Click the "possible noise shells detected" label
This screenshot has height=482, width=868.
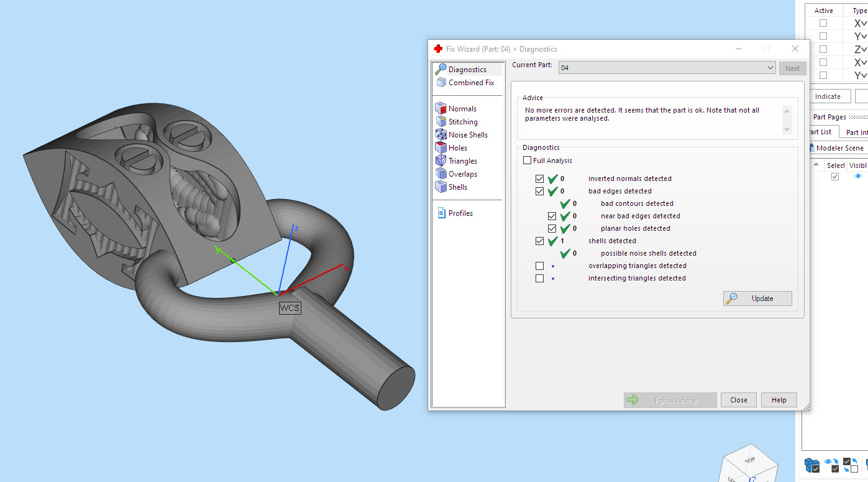click(648, 253)
